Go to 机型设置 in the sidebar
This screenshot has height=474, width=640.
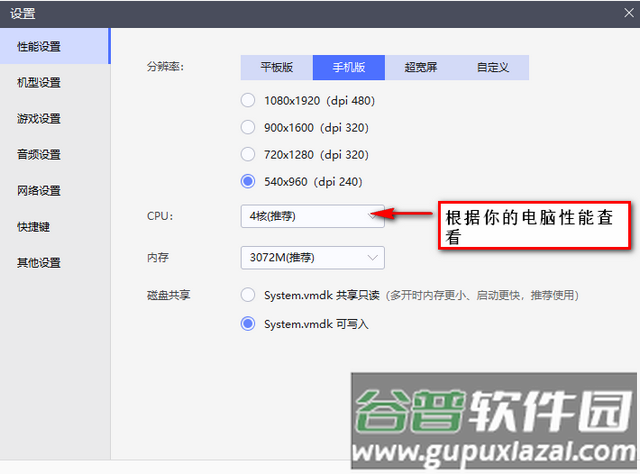point(40,83)
